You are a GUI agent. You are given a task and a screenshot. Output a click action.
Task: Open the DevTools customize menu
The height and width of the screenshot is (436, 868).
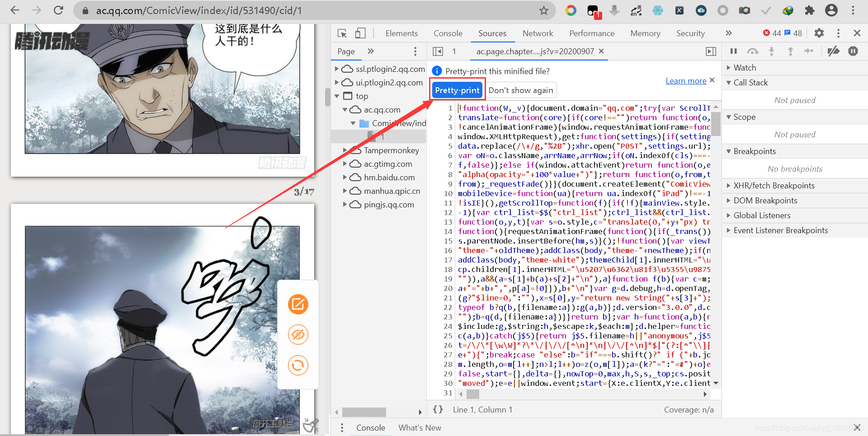point(838,33)
